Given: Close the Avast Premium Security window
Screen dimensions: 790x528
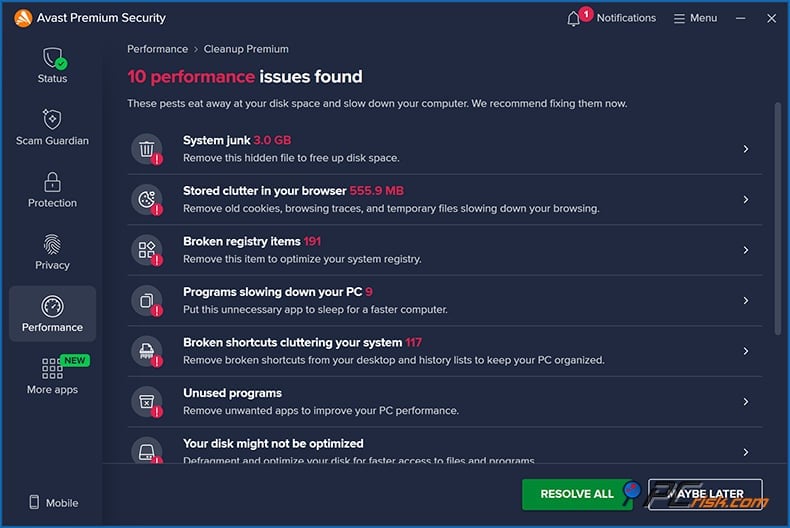Looking at the screenshot, I should (x=771, y=18).
